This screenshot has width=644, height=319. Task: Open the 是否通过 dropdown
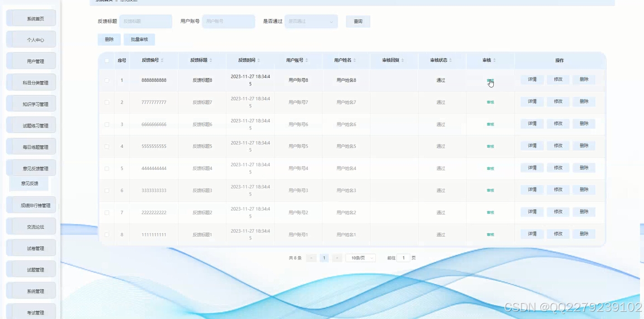(x=311, y=21)
